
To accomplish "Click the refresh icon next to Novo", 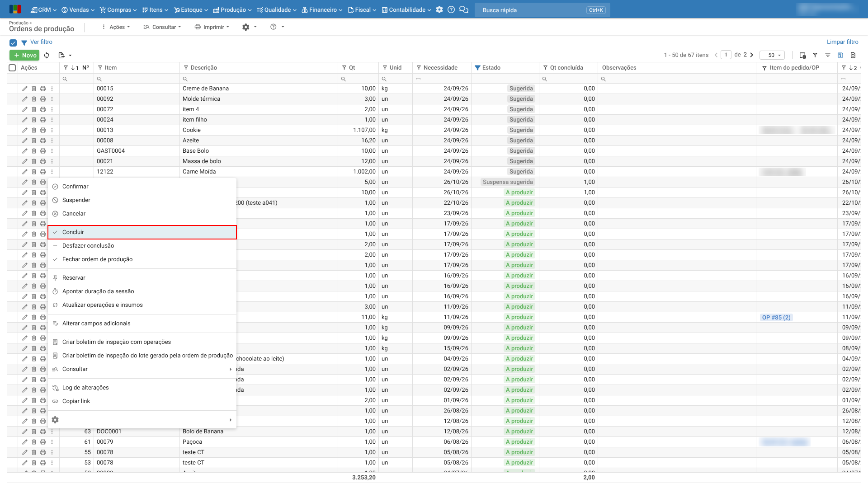I will tap(47, 55).
